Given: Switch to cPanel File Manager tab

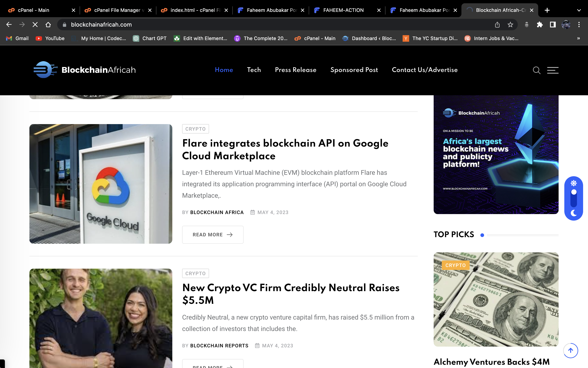Looking at the screenshot, I should [118, 10].
